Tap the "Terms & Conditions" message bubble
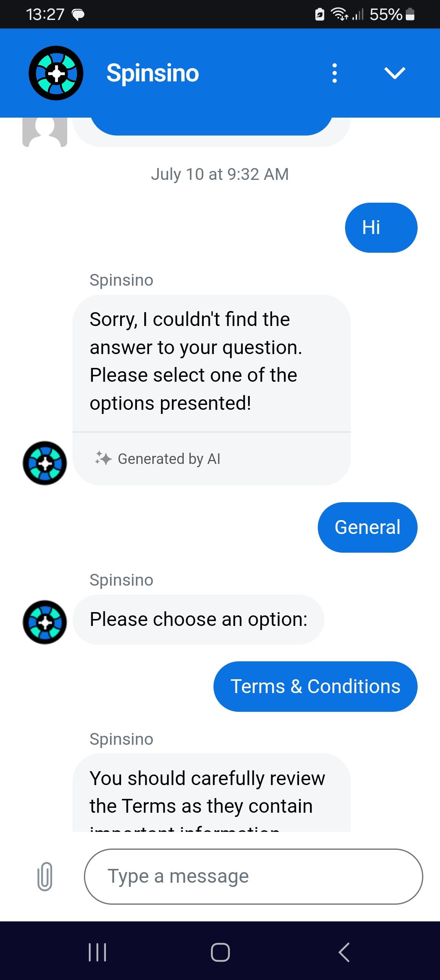 (x=315, y=687)
